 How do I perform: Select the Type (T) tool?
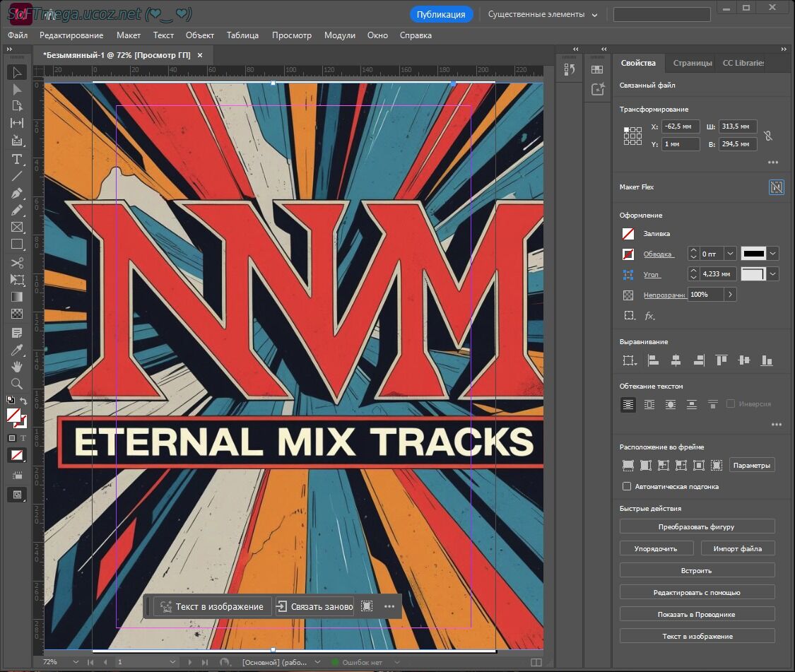(x=17, y=159)
